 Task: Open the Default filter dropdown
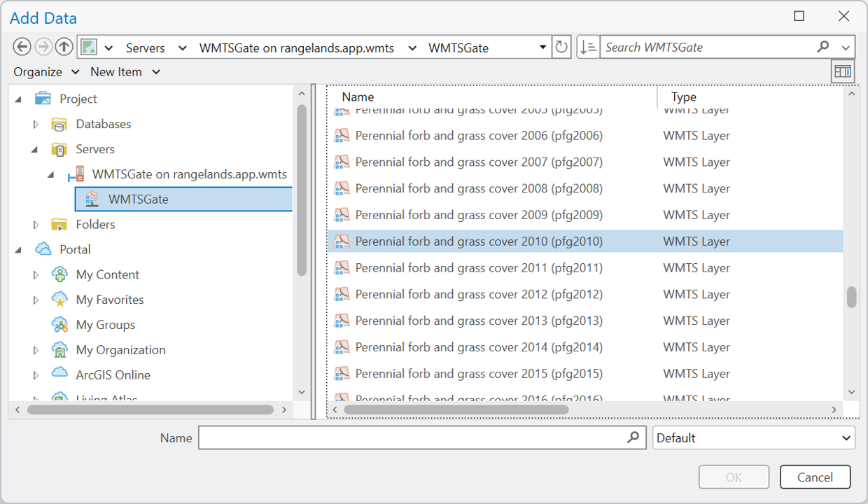753,438
